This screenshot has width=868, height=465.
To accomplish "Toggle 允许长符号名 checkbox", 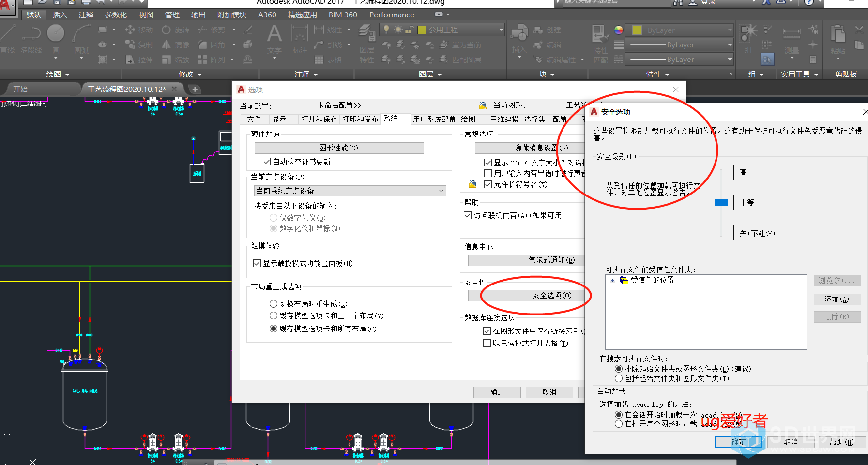I will pyautogui.click(x=488, y=184).
